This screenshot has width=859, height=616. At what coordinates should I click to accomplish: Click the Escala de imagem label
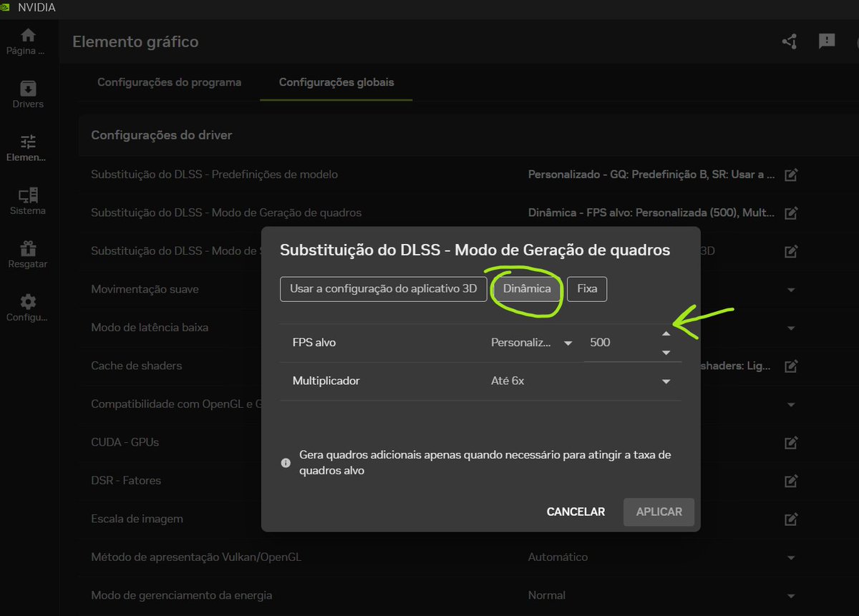pos(137,519)
